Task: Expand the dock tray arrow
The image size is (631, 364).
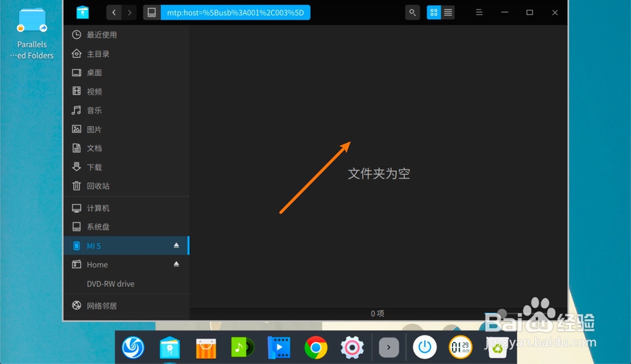Action: (389, 348)
